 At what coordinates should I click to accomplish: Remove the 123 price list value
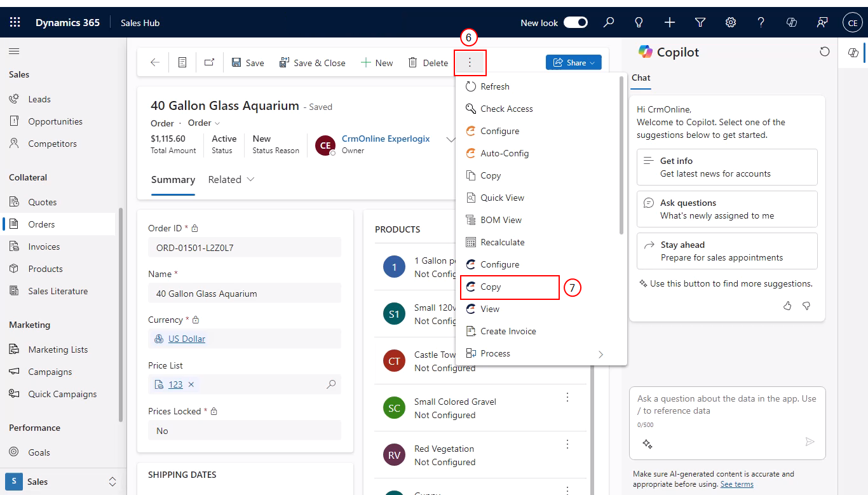(x=191, y=384)
